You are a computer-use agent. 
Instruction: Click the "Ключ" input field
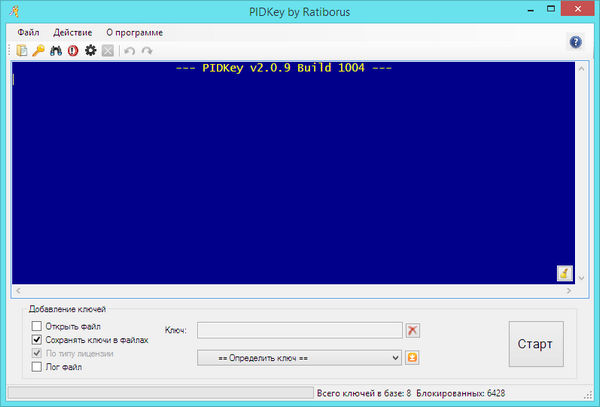(299, 330)
